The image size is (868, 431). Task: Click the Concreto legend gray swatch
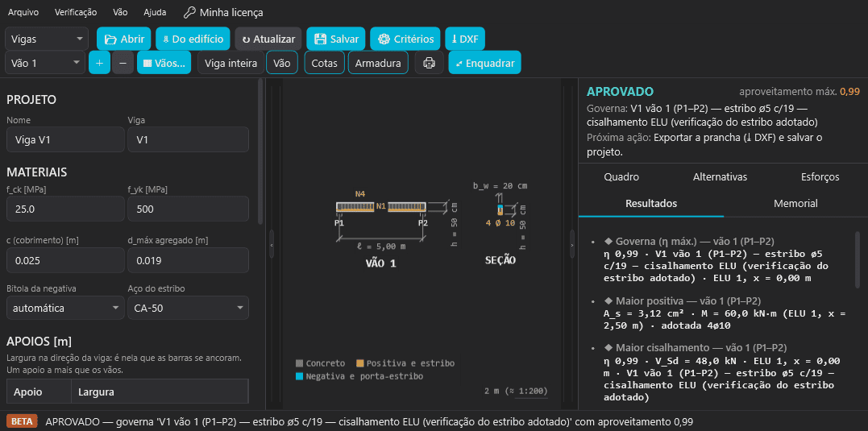pyautogui.click(x=300, y=363)
